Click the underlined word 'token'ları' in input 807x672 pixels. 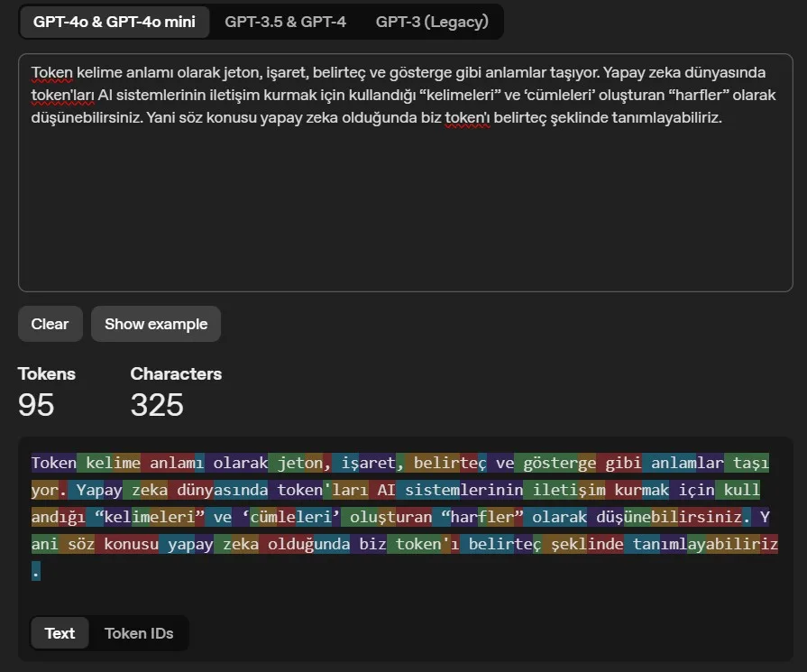point(63,96)
